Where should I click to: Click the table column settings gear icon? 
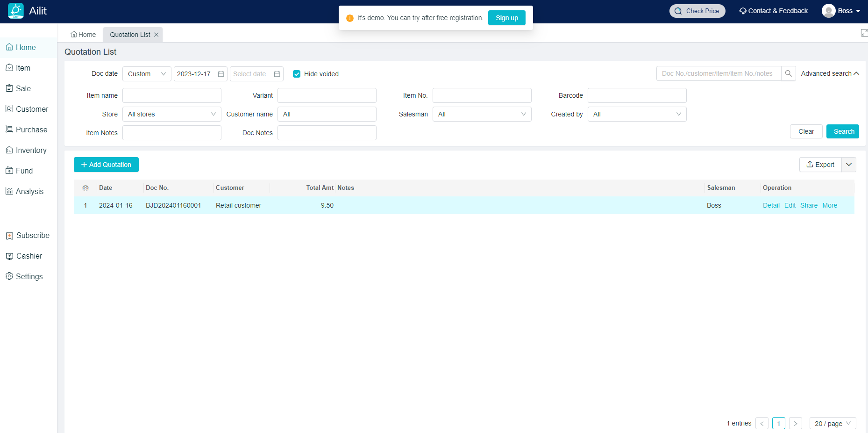(x=85, y=188)
